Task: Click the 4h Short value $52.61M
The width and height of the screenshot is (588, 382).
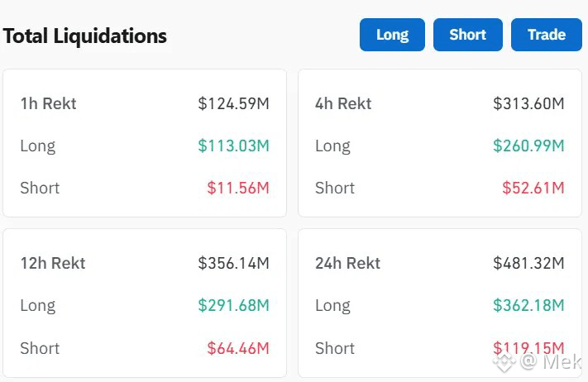Action: [x=533, y=188]
